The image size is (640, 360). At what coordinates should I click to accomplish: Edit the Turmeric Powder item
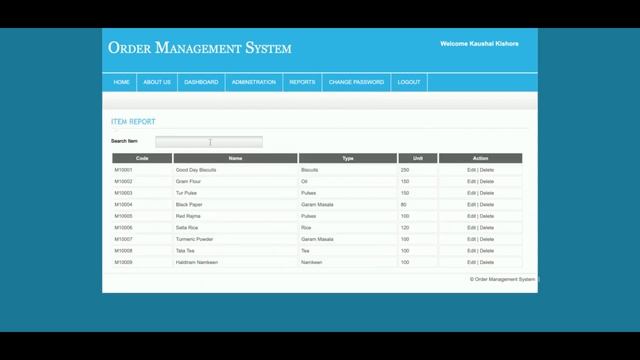471,239
